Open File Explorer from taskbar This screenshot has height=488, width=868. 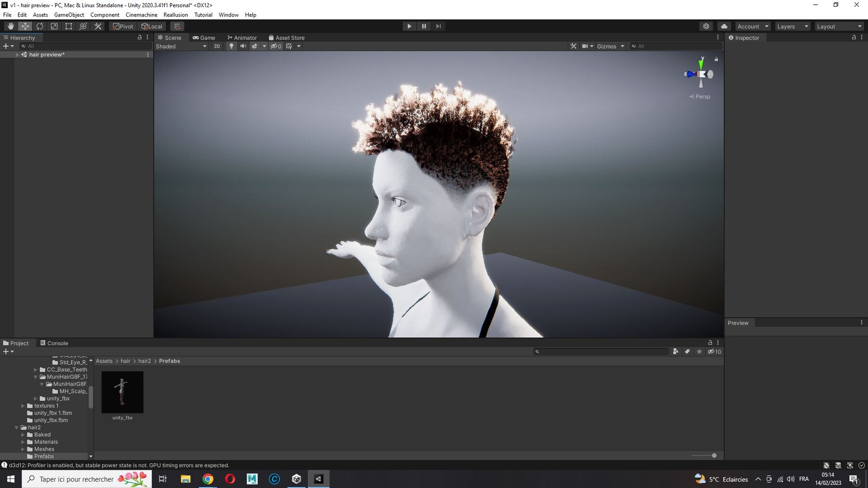(186, 479)
